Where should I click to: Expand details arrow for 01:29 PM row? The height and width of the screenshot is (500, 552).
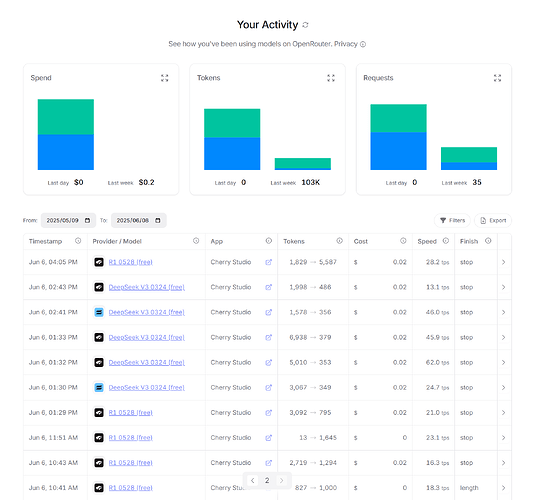(503, 412)
